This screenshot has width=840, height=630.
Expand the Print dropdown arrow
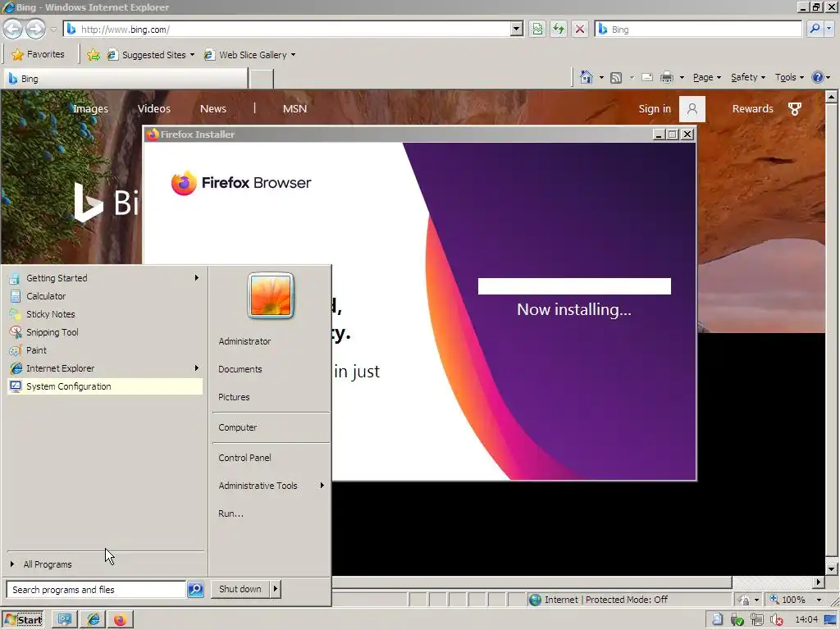[x=682, y=78]
